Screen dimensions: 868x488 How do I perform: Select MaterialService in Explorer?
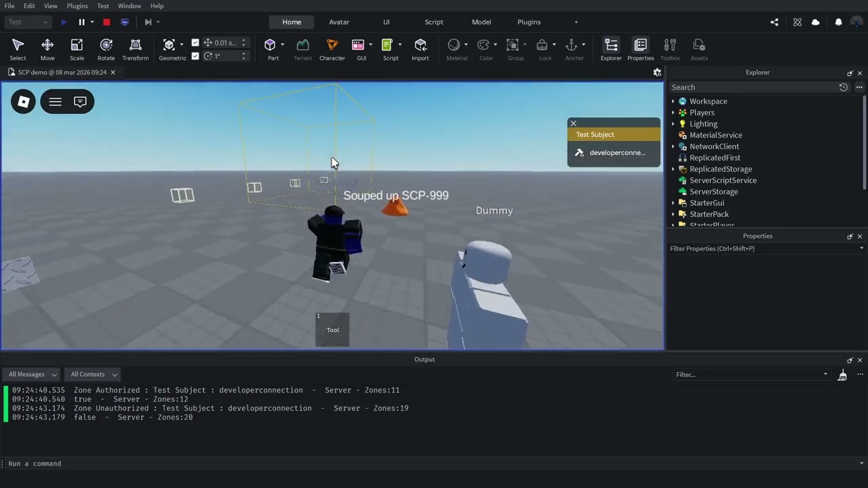coord(715,136)
